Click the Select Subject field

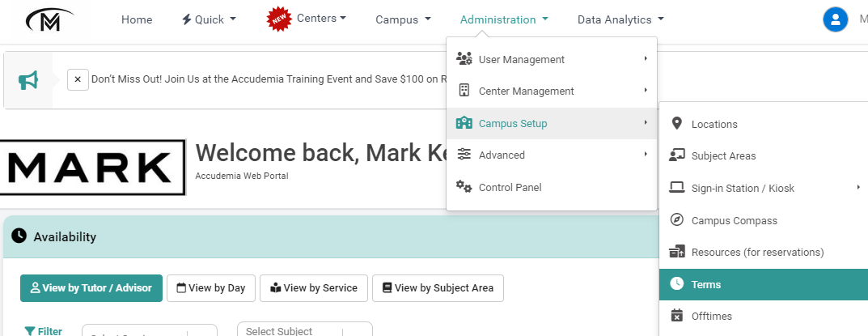[291, 330]
